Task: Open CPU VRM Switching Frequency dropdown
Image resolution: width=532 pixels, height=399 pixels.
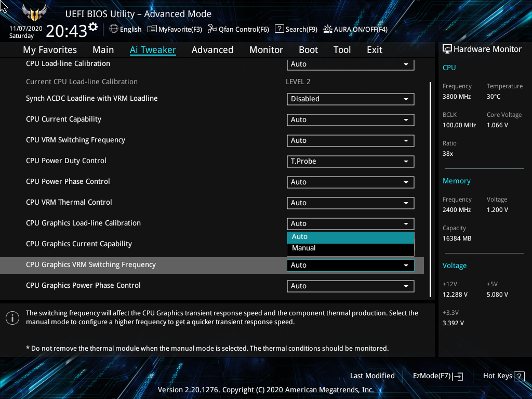Action: [x=350, y=141]
